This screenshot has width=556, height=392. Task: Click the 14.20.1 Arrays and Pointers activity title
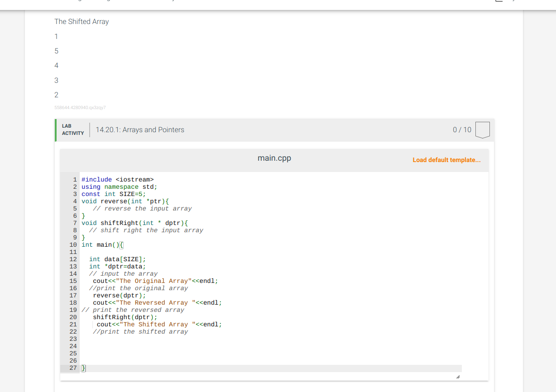139,129
